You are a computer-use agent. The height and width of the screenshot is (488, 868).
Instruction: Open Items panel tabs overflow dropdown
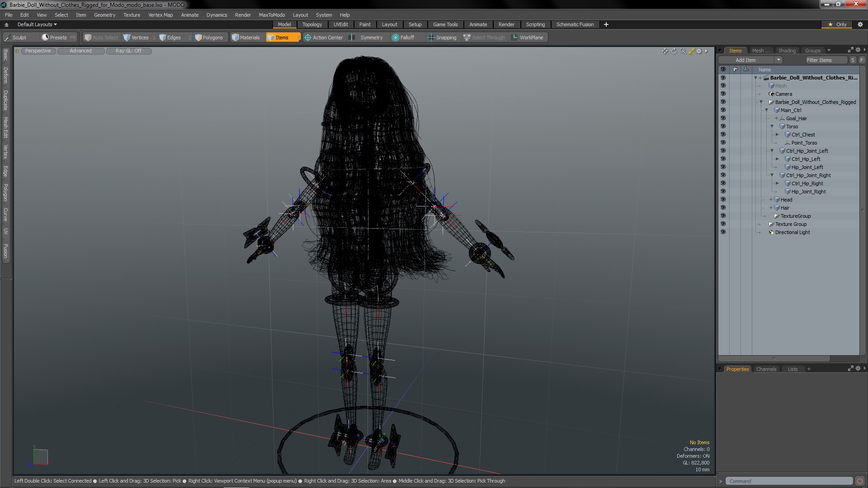[x=829, y=51]
